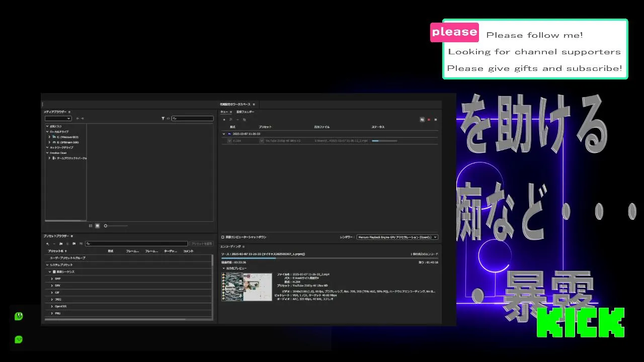Open the Media Browser panel menu icon
644x362 pixels.
tap(69, 112)
